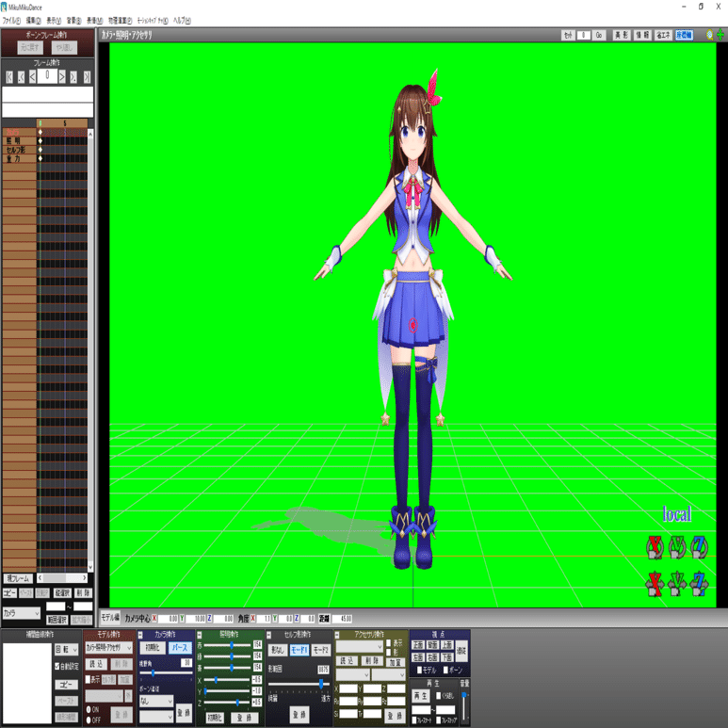
Task: Collapse the accessory operation panel
Action: point(337,635)
